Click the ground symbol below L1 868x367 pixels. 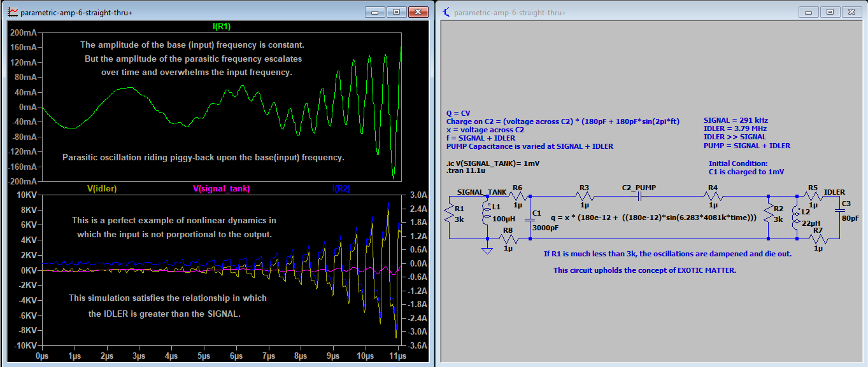[488, 251]
